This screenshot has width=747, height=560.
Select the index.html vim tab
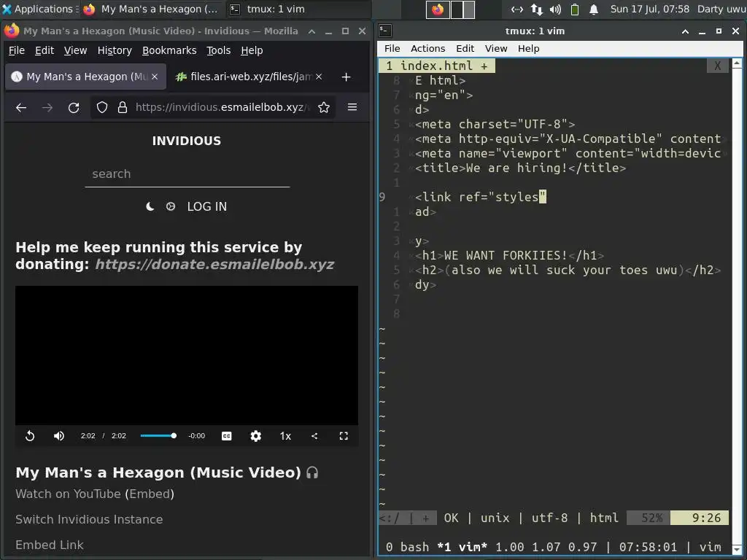click(437, 66)
